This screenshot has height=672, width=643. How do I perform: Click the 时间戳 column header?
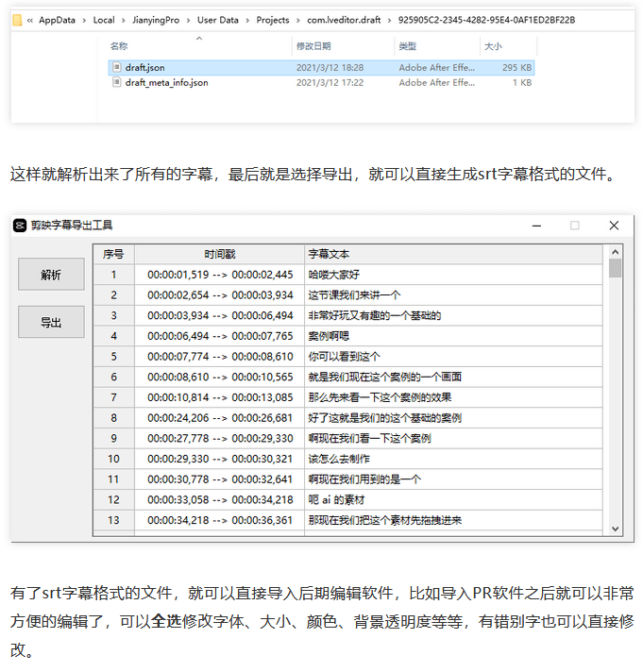point(219,254)
